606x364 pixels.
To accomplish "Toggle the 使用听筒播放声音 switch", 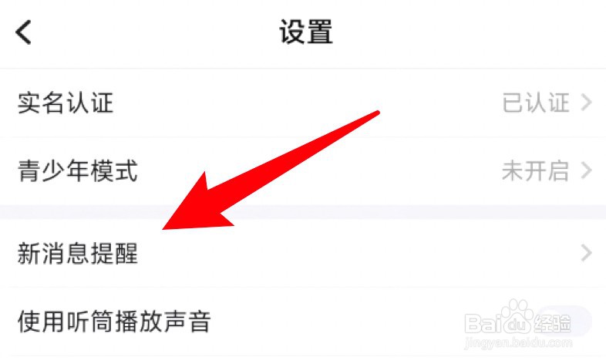I will click(564, 322).
